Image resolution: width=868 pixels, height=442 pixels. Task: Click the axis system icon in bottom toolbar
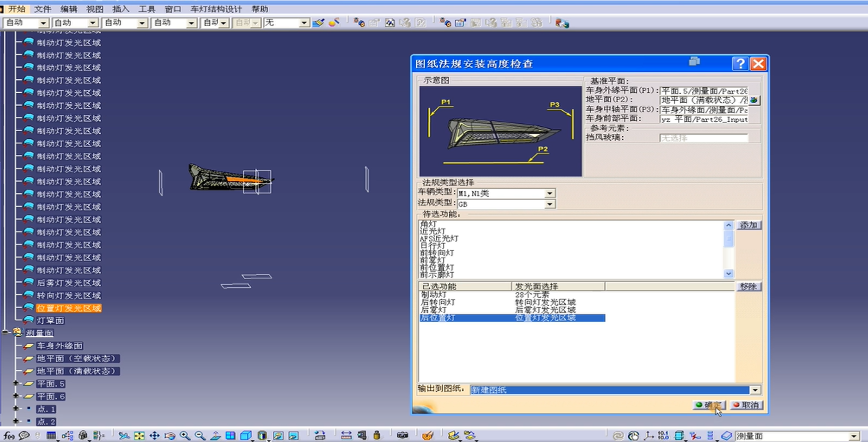pos(649,435)
